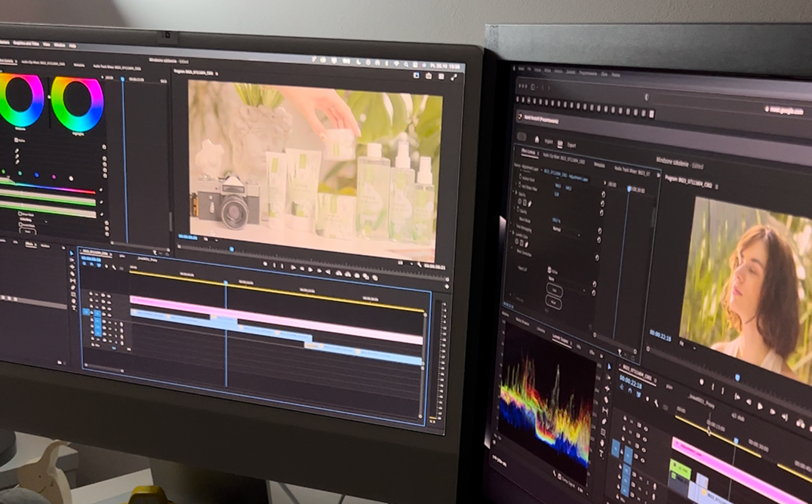Select the Selection tool in left monitor's timeline toolbar
This screenshot has width=812, height=504.
(x=72, y=254)
